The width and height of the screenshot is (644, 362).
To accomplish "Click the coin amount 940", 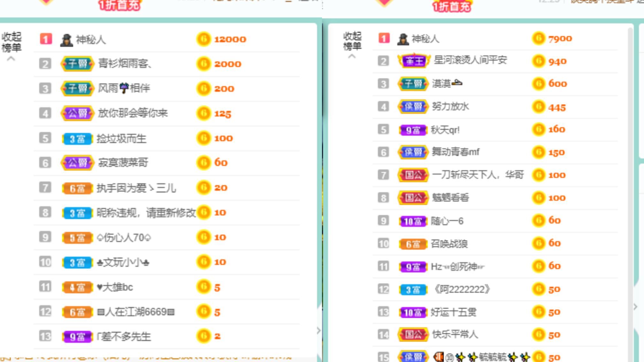I will [x=557, y=61].
